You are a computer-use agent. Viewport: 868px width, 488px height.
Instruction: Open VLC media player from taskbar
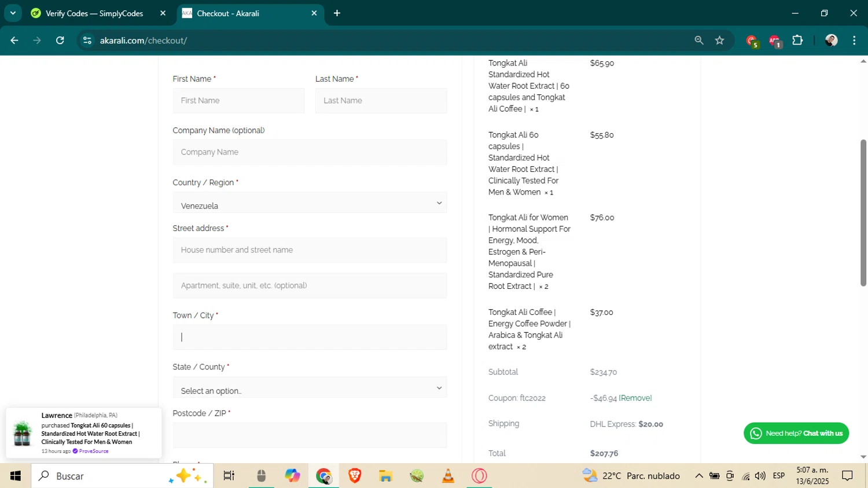[448, 476]
